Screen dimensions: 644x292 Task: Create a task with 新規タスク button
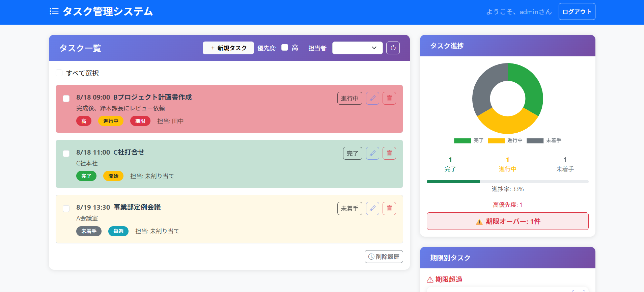[x=228, y=48]
